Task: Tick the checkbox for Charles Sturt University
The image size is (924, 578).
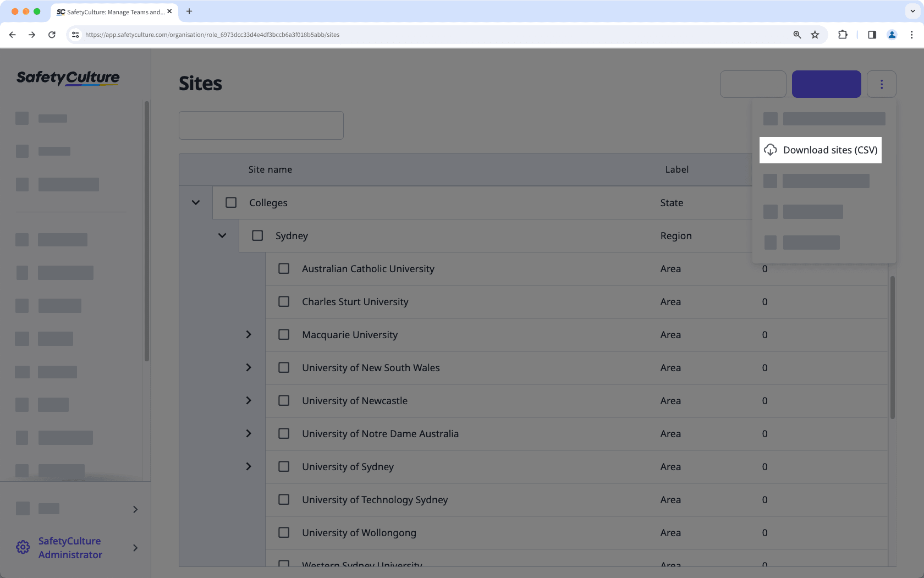Action: [x=284, y=301]
